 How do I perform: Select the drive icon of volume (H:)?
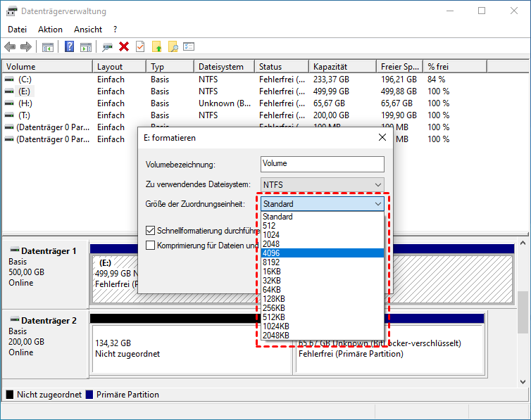[9, 103]
